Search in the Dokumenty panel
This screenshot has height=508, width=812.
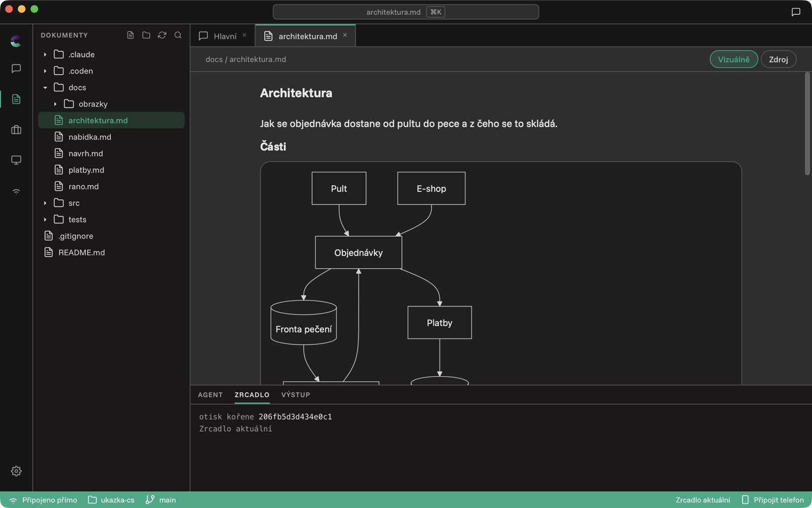point(178,35)
